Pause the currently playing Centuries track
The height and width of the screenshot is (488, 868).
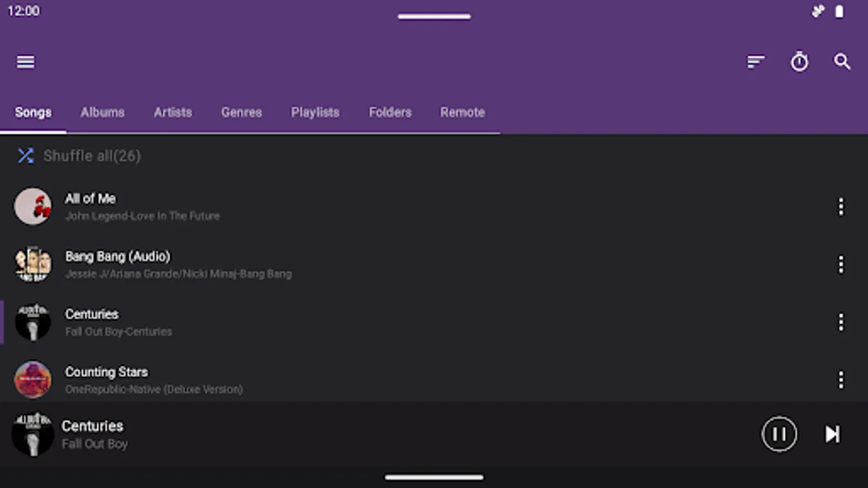click(x=780, y=434)
